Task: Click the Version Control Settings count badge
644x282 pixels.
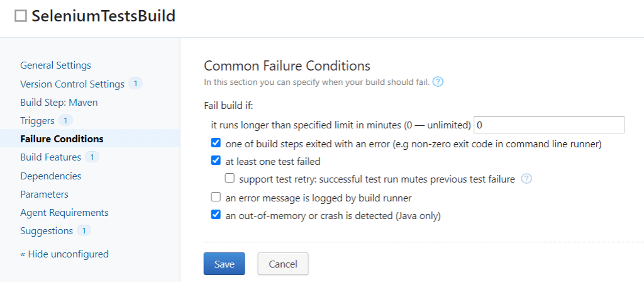Action: [136, 84]
